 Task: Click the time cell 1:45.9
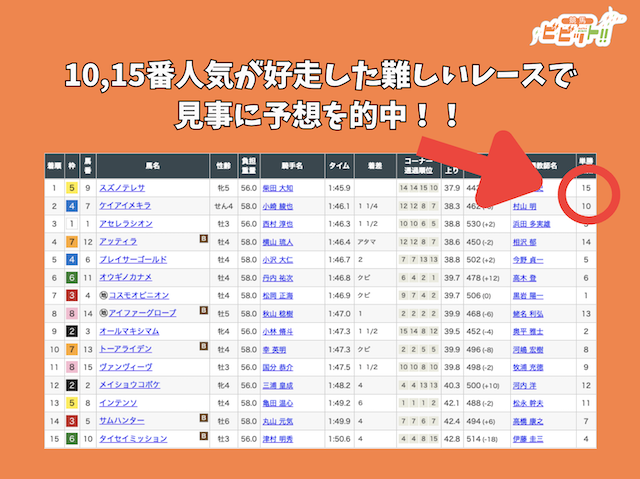pyautogui.click(x=339, y=188)
